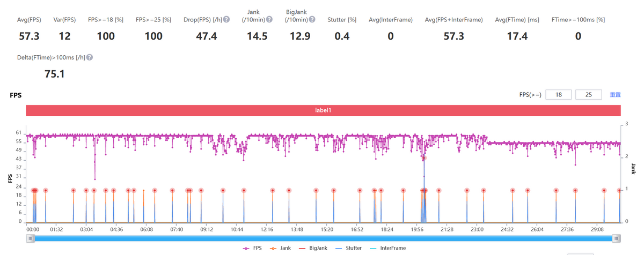Click the 19:56 time axis label
This screenshot has width=644, height=255.
tap(417, 229)
